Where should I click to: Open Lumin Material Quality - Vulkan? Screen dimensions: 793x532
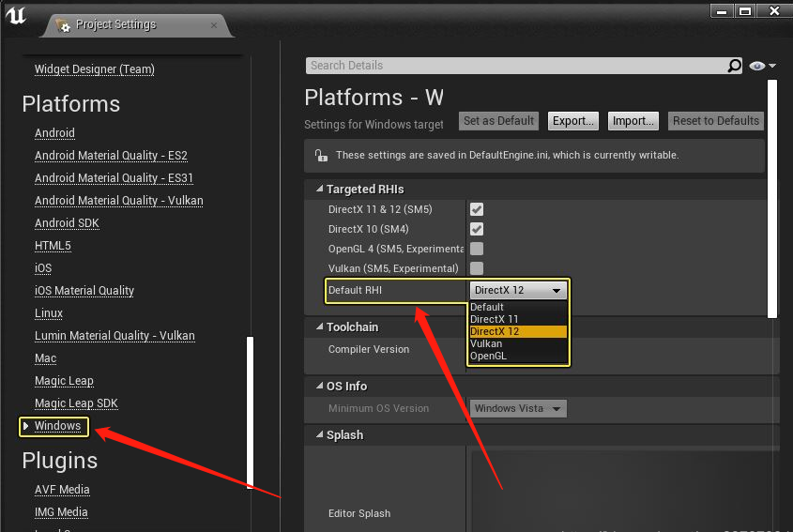click(114, 335)
